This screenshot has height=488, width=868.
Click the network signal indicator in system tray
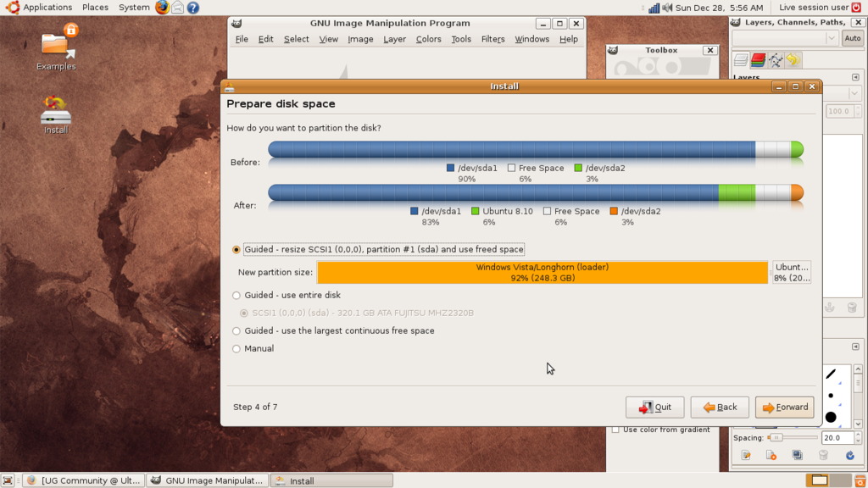pyautogui.click(x=654, y=8)
